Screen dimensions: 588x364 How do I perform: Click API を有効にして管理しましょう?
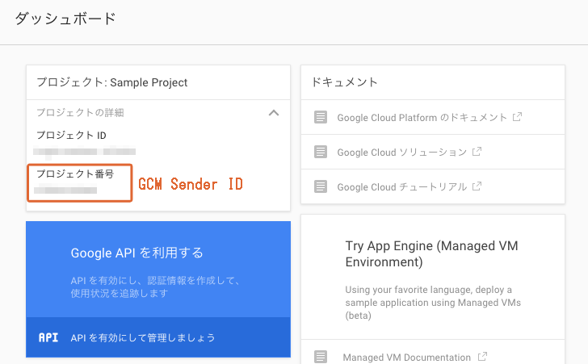pyautogui.click(x=142, y=337)
